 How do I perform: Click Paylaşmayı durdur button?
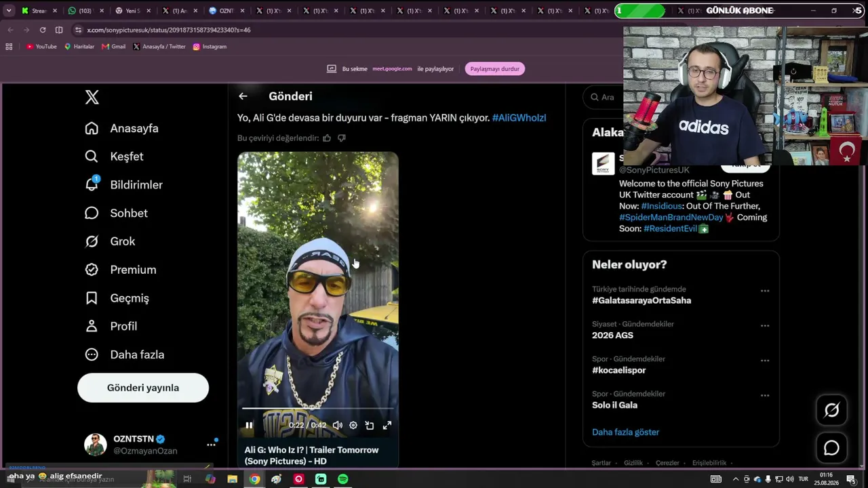[495, 68]
